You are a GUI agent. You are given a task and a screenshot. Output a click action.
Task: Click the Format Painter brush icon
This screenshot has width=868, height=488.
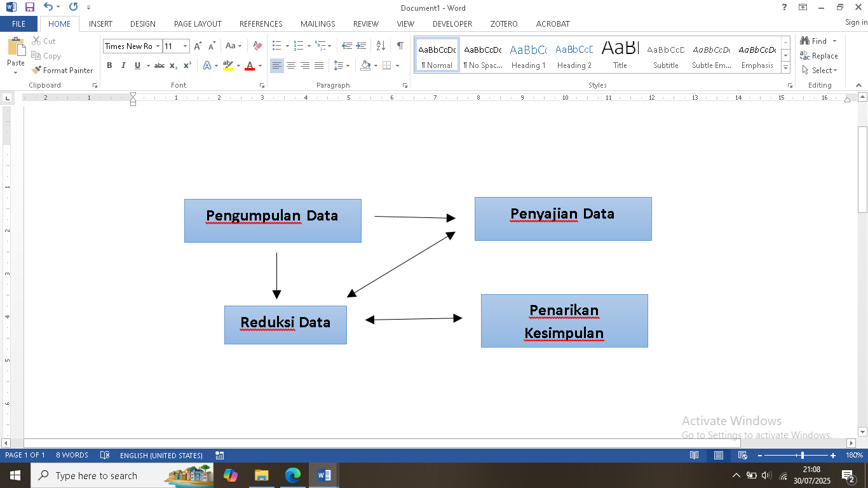coord(37,71)
